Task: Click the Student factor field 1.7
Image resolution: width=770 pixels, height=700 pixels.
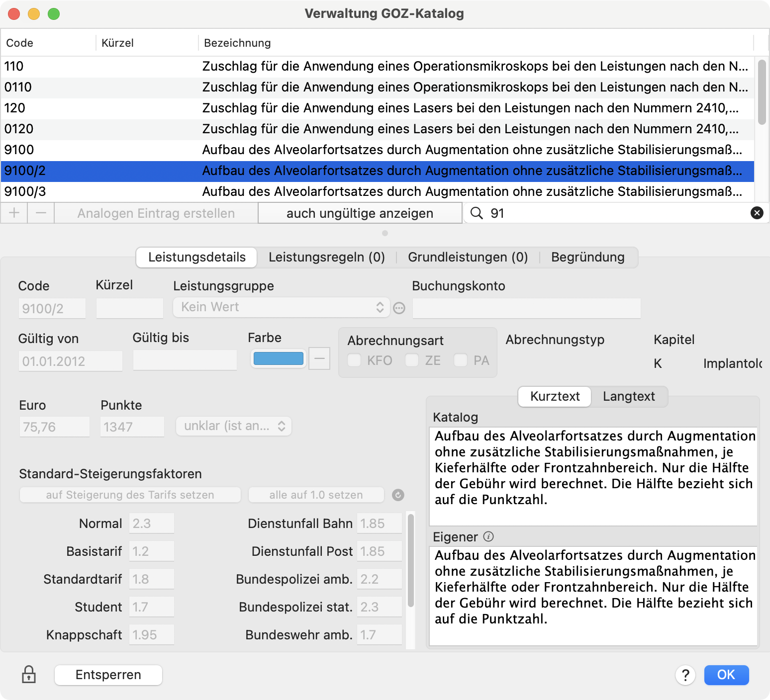Action: pos(152,607)
